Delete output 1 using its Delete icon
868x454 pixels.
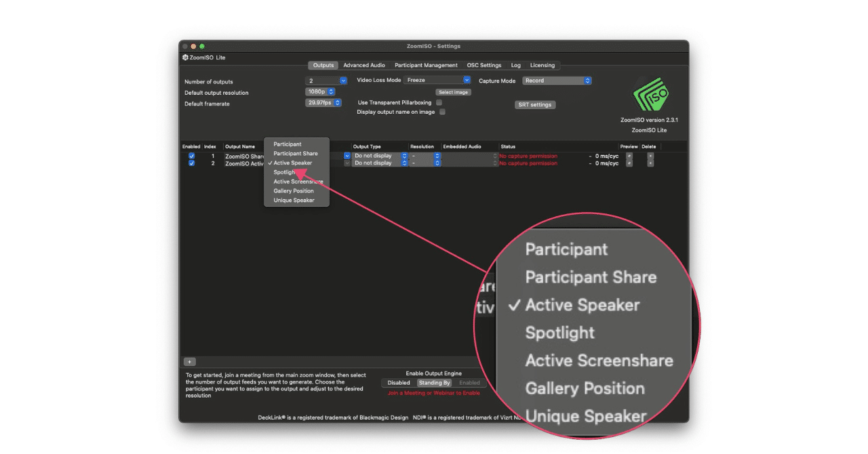pos(650,156)
